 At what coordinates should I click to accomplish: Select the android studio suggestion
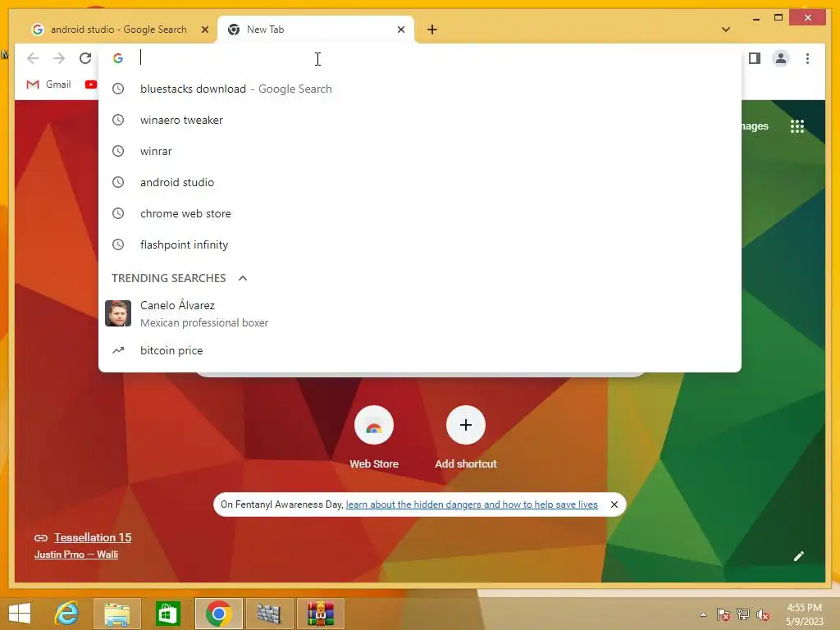tap(420, 182)
